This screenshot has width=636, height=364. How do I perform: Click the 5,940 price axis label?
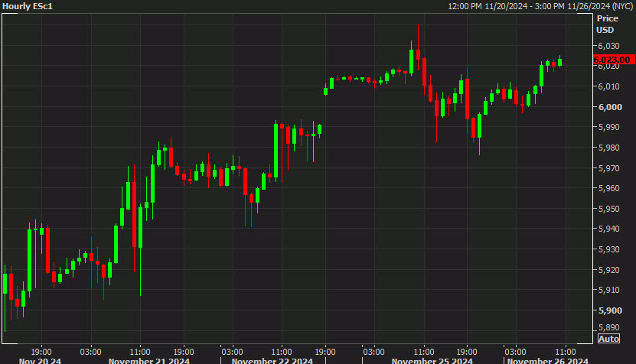click(x=608, y=229)
